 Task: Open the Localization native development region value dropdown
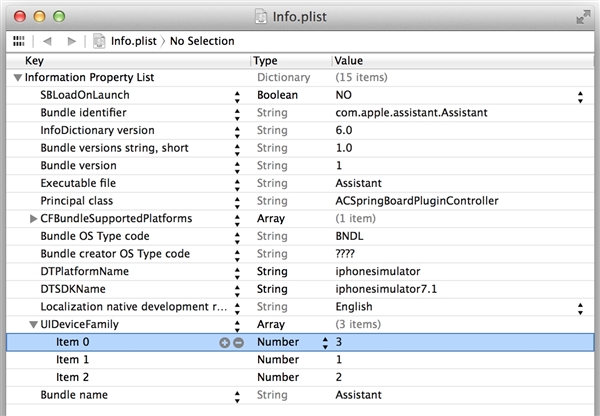point(580,307)
